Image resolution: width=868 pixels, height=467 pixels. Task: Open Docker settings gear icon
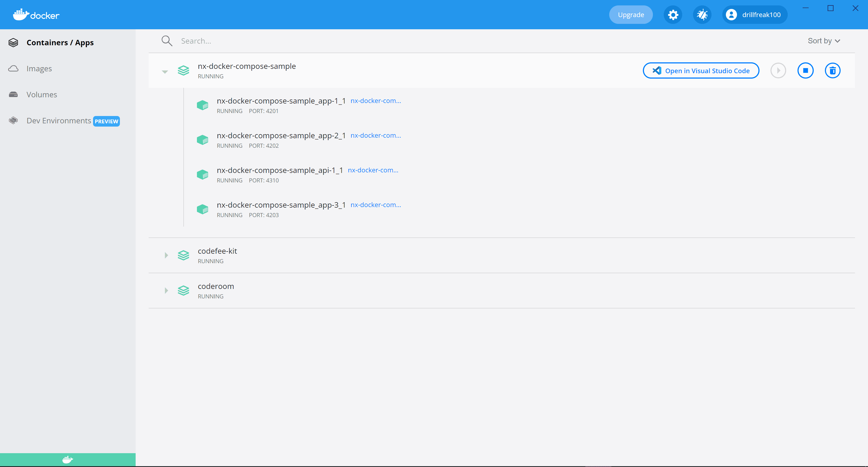[673, 14]
